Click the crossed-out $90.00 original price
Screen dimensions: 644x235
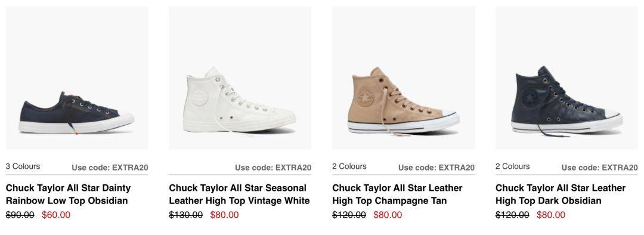coord(20,215)
